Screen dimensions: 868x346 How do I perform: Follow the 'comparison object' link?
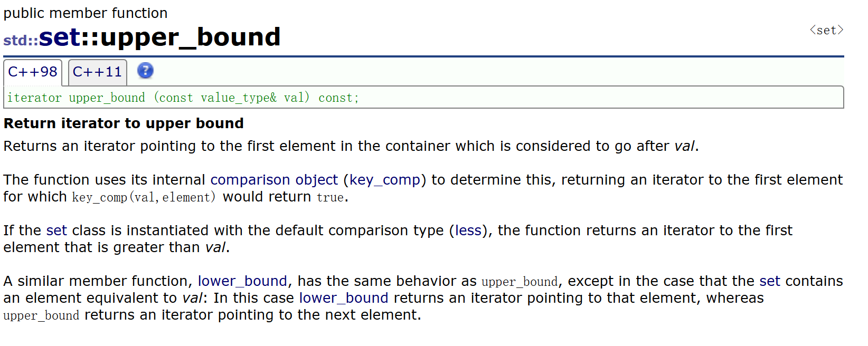point(274,180)
